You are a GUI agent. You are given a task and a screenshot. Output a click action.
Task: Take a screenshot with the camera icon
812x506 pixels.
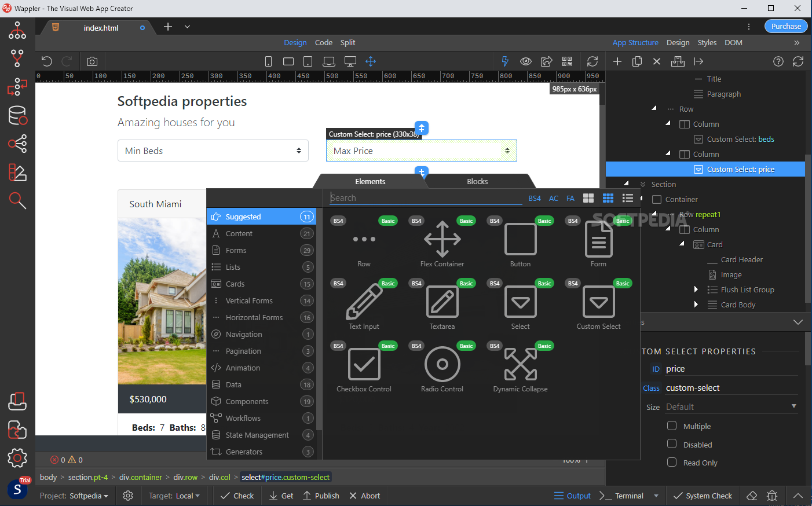(x=92, y=61)
